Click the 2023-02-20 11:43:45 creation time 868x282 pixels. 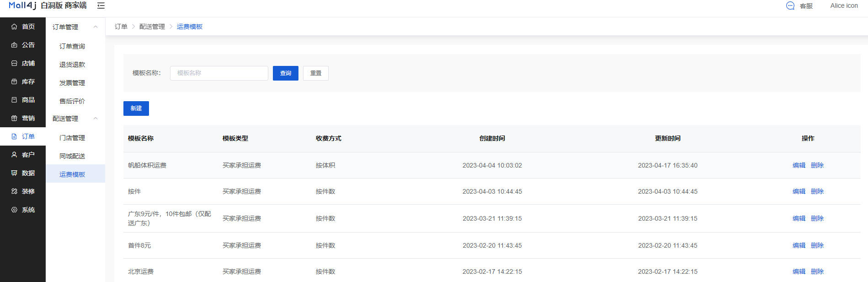492,245
